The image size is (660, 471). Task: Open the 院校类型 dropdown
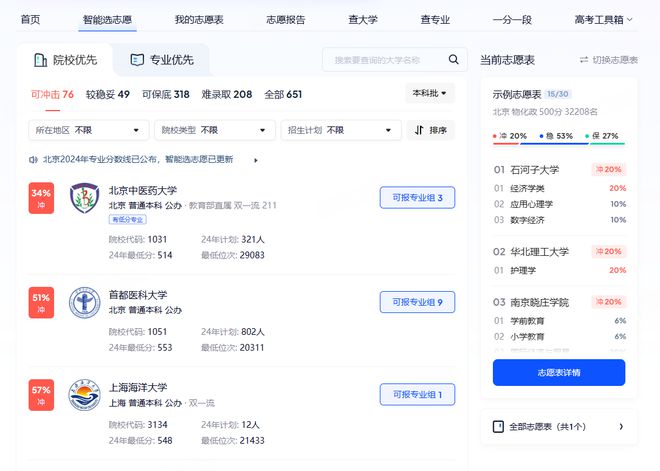(x=215, y=130)
